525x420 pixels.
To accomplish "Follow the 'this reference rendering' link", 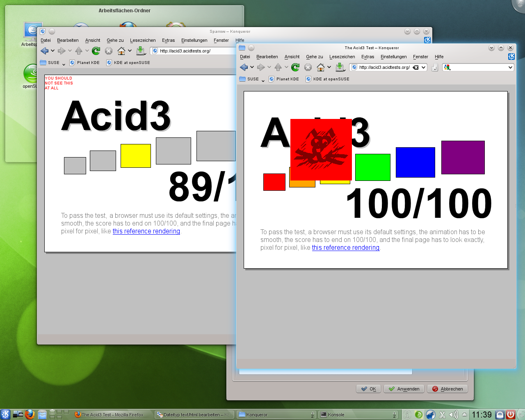I will tap(345, 247).
